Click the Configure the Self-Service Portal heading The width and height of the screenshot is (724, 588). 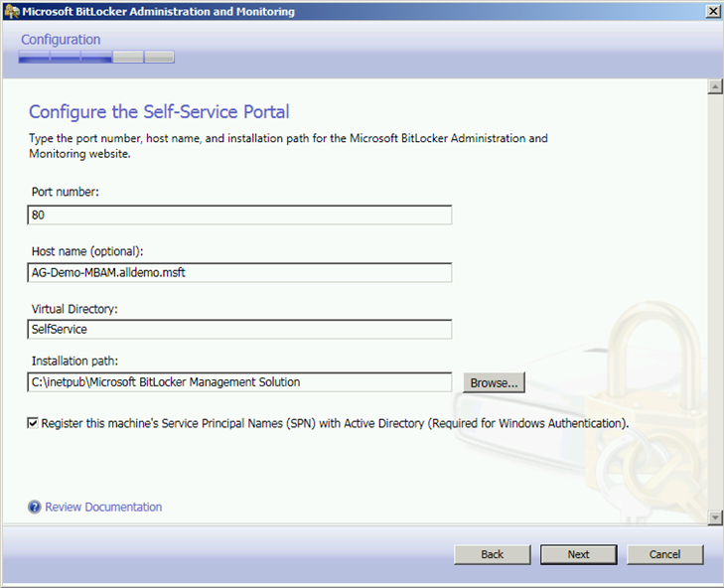159,112
